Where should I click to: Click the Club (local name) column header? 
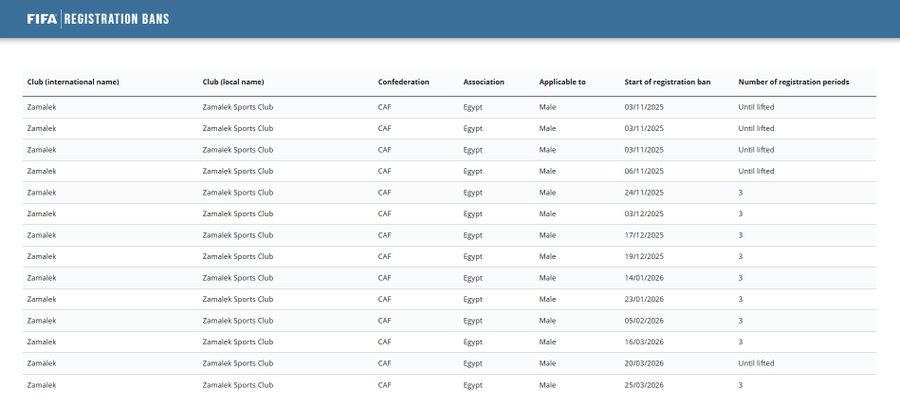(233, 82)
